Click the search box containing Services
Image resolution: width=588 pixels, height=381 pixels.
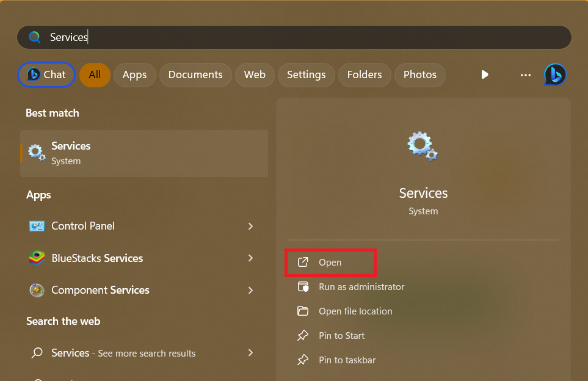click(x=293, y=37)
